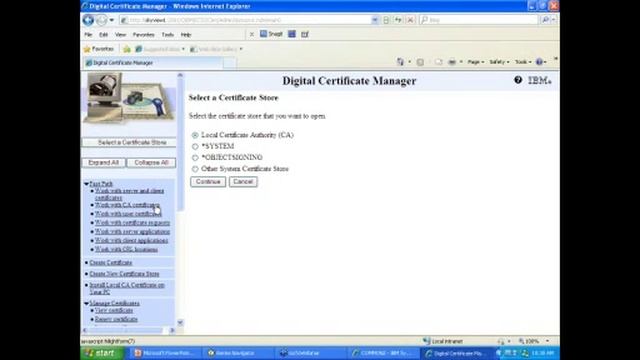This screenshot has width=640, height=360.
Task: Close the SnagIt toolbar with its X
Action: click(x=252, y=34)
